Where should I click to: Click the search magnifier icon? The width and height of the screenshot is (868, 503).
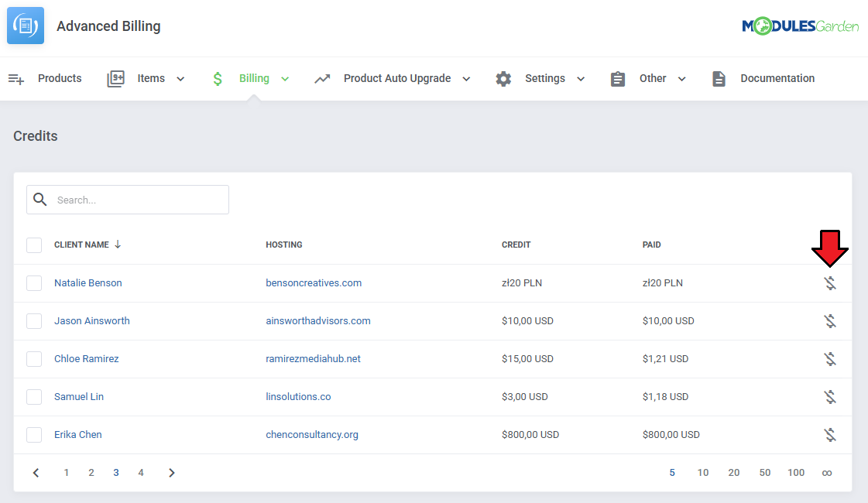[x=39, y=199]
